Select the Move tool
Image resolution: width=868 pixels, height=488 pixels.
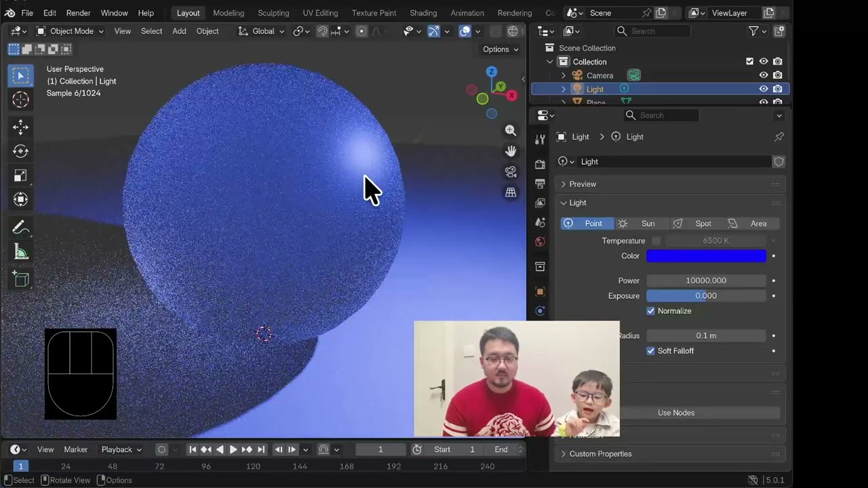click(20, 127)
